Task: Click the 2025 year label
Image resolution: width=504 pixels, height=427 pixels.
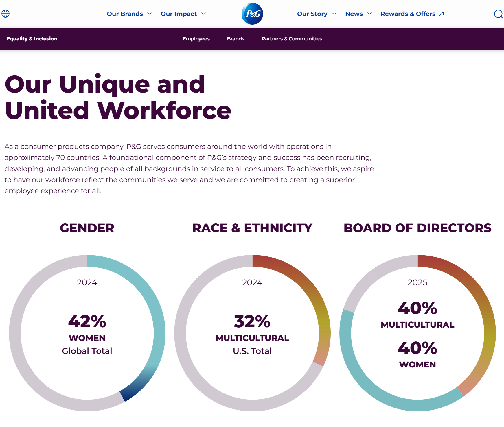Action: click(x=417, y=282)
